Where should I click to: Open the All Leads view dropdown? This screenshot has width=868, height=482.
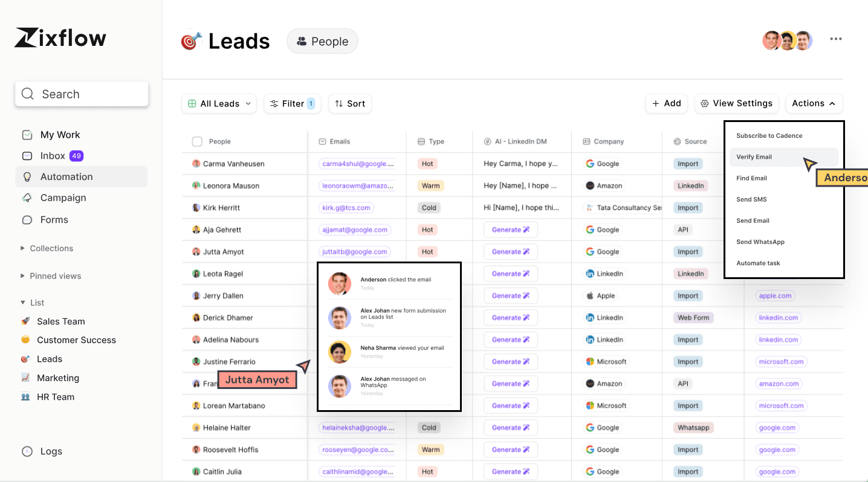(x=219, y=103)
